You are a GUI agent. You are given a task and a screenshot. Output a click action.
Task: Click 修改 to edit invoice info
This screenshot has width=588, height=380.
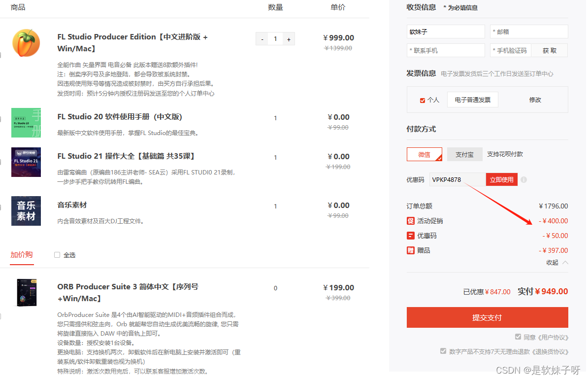tap(535, 100)
